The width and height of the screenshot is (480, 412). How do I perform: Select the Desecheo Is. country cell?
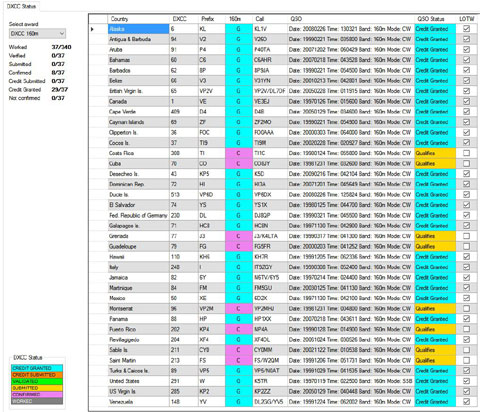[x=139, y=174]
